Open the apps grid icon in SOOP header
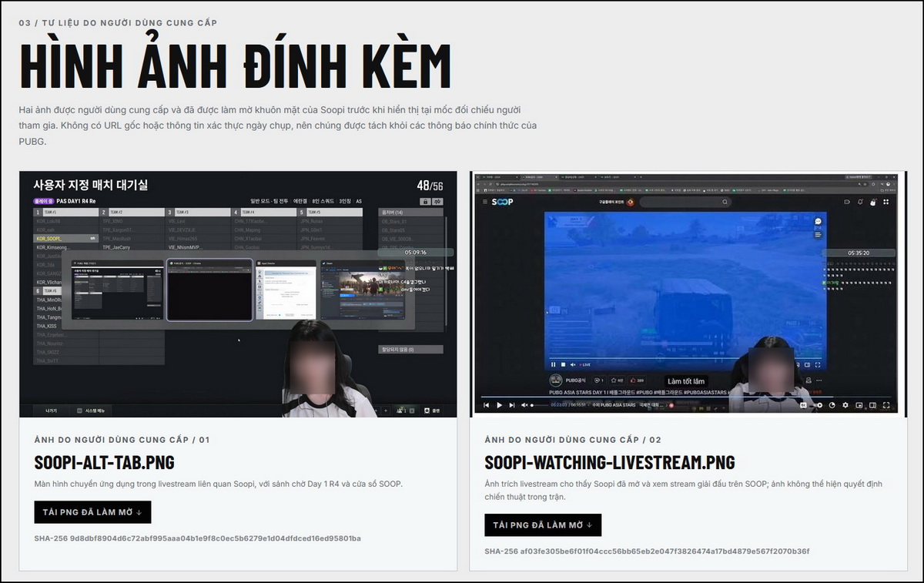Viewport: 924px width, 583px height. tap(885, 202)
